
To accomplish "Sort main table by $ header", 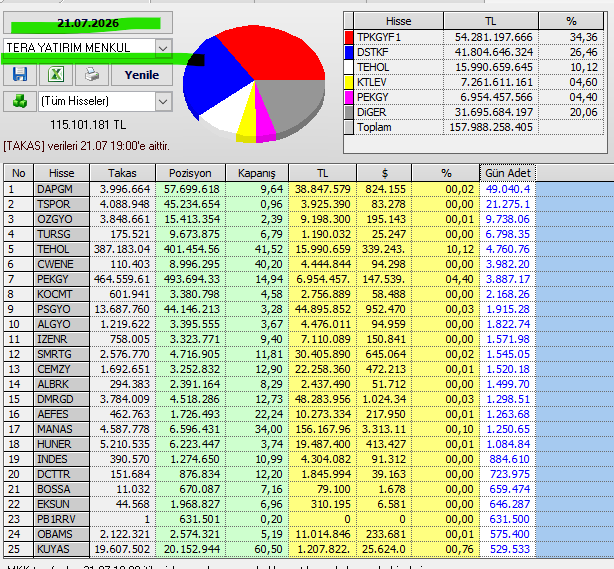I will point(384,173).
